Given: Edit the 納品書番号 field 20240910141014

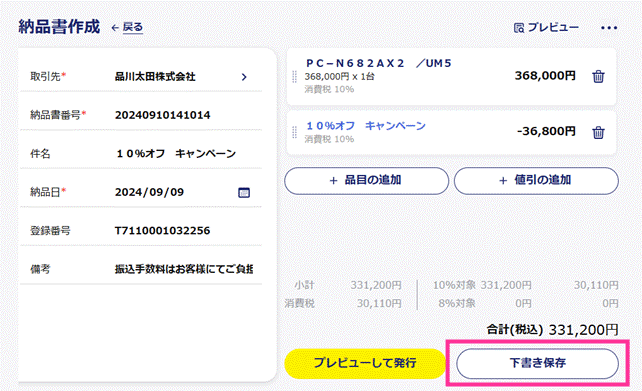Looking at the screenshot, I should pos(163,115).
